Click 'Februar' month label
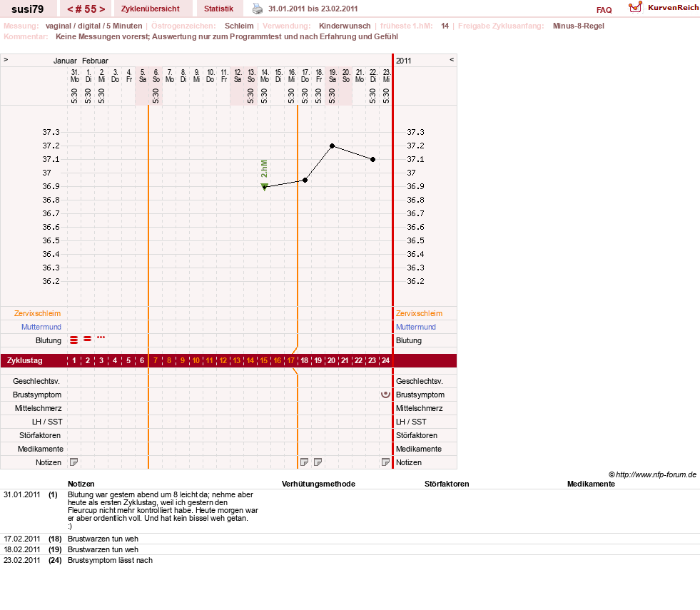Image resolution: width=700 pixels, height=610 pixels. (x=95, y=61)
